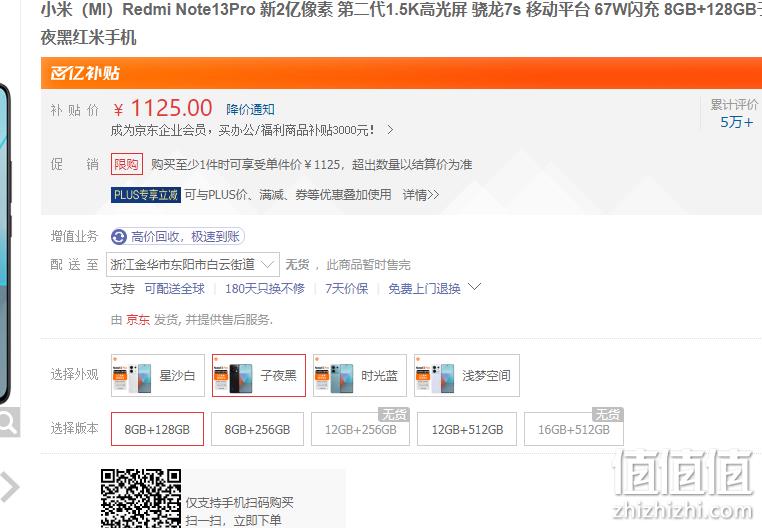Open the 降价通知 price alert link

(x=250, y=109)
